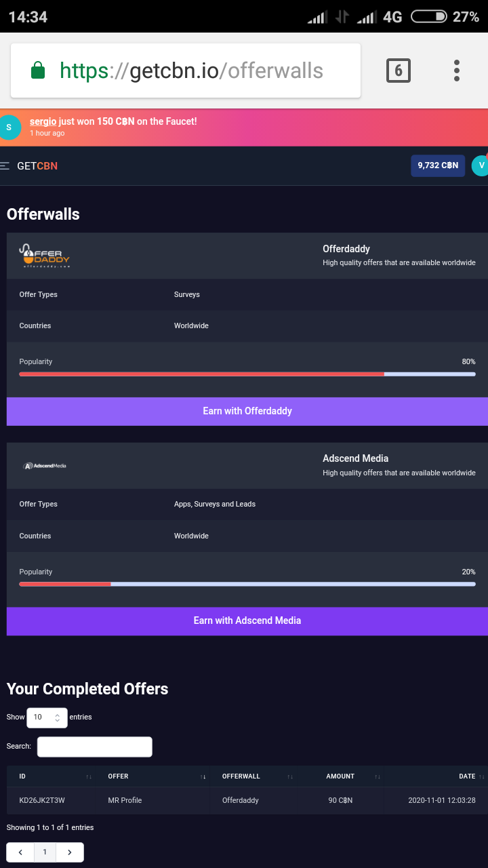Tap the 14:34 clock in status bar
Image resolution: width=488 pixels, height=868 pixels.
28,17
